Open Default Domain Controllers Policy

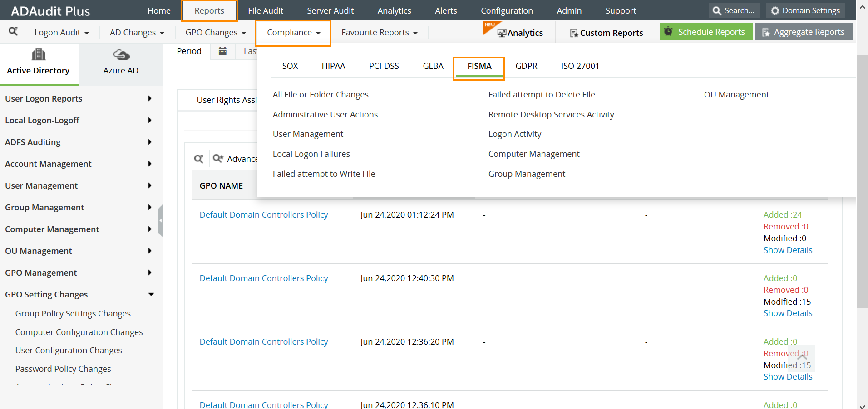pyautogui.click(x=263, y=214)
